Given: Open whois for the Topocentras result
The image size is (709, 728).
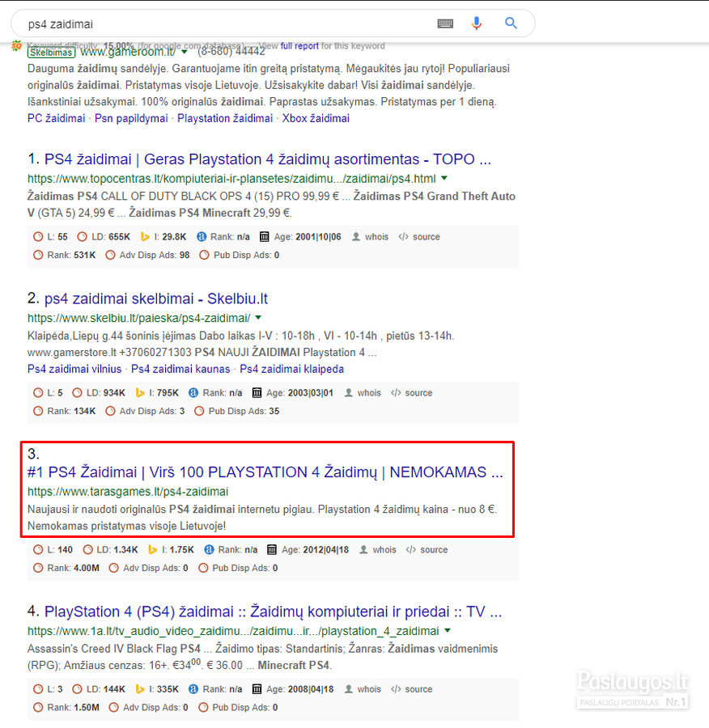Looking at the screenshot, I should [x=370, y=237].
